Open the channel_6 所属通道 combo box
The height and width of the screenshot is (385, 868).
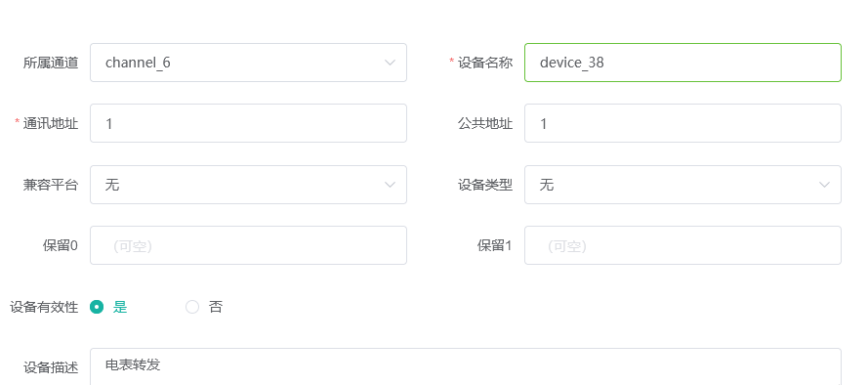pos(249,63)
